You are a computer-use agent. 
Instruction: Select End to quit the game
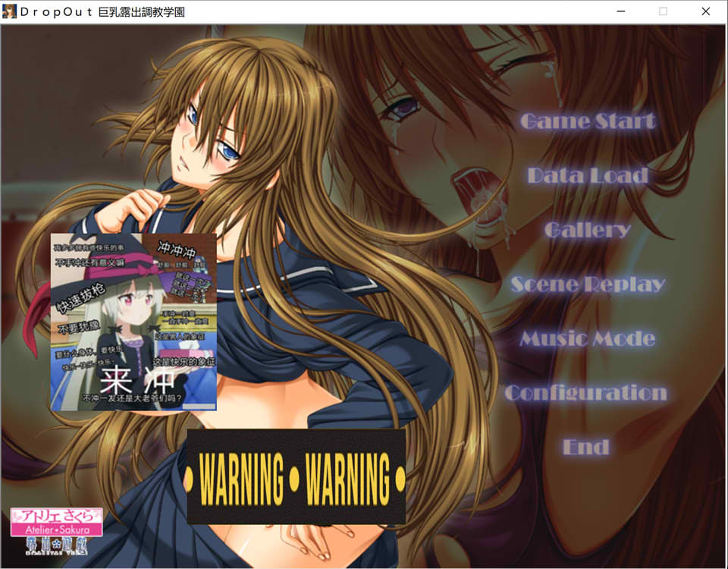pyautogui.click(x=588, y=448)
